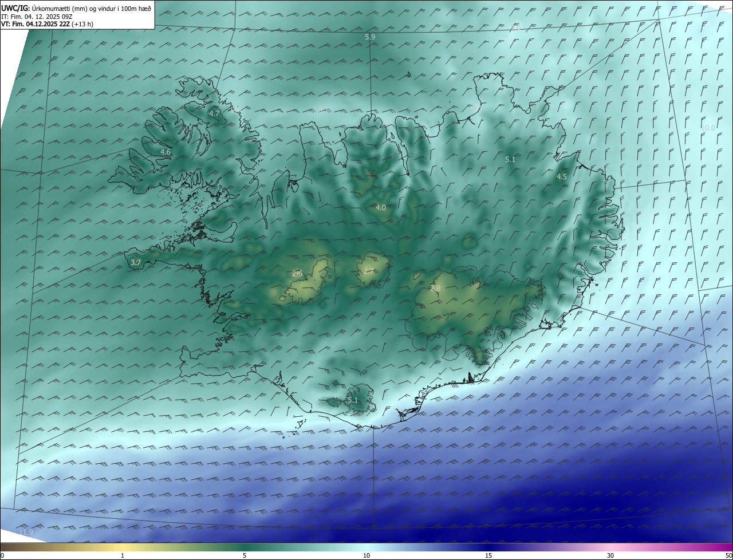This screenshot has height=560, width=733.
Task: Click the 5.1 label beside the 4.5 label
Action: [510, 160]
